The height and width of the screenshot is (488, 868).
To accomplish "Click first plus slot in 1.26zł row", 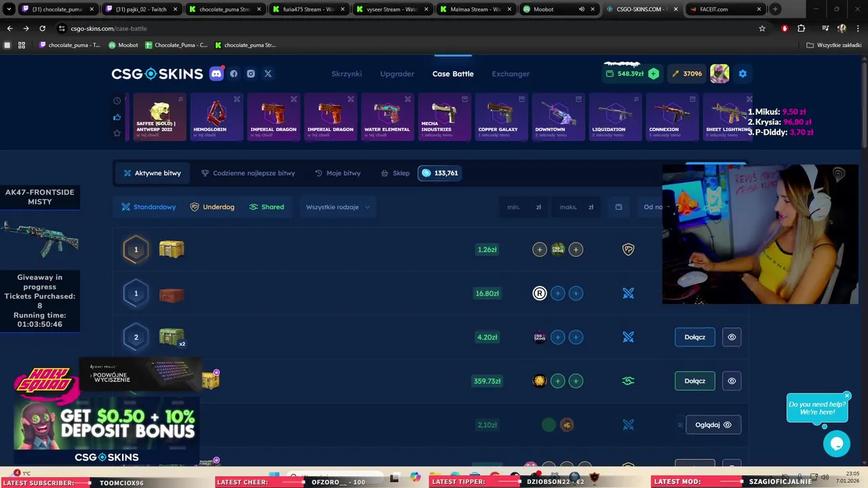I will click(540, 249).
